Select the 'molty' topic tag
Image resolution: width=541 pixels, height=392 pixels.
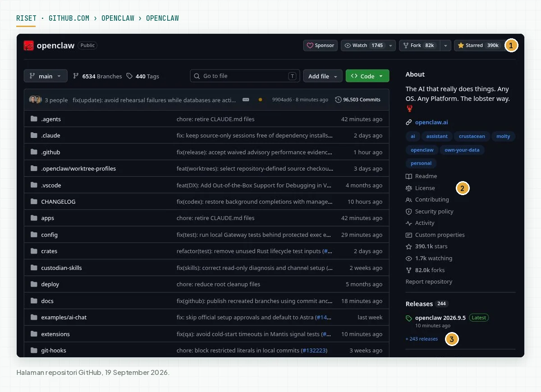click(x=503, y=137)
